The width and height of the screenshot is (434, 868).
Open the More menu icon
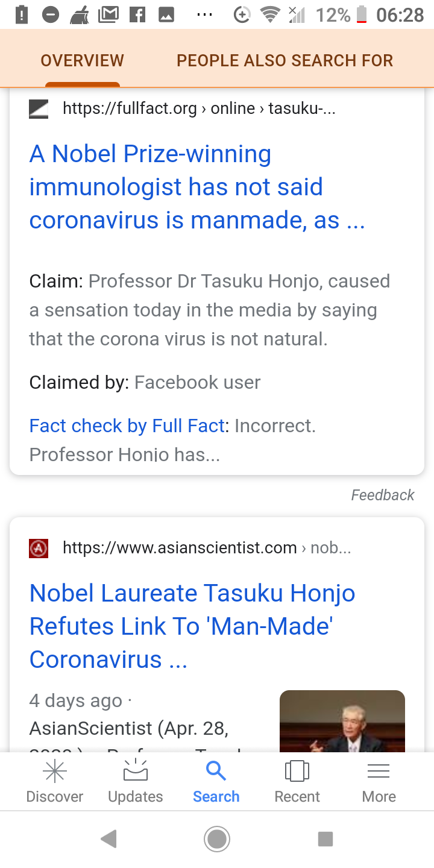(379, 772)
